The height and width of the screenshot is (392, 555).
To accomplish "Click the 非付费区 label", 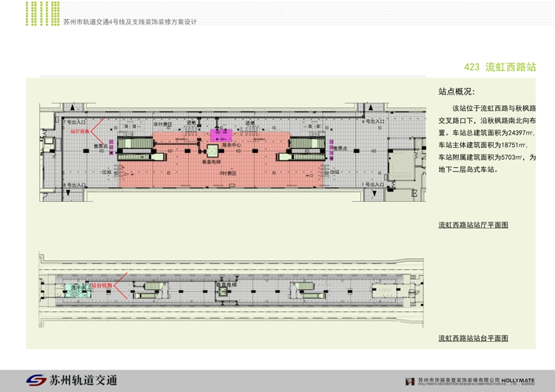I will [163, 124].
